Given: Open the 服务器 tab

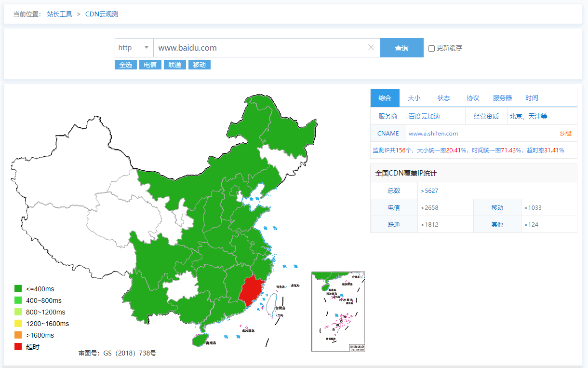Looking at the screenshot, I should coord(502,98).
